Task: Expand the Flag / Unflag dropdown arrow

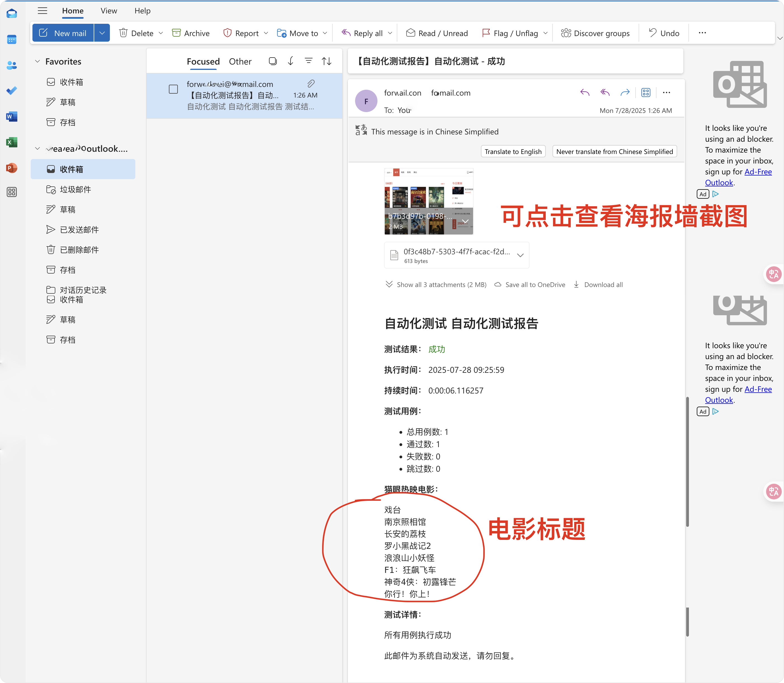Action: [545, 33]
